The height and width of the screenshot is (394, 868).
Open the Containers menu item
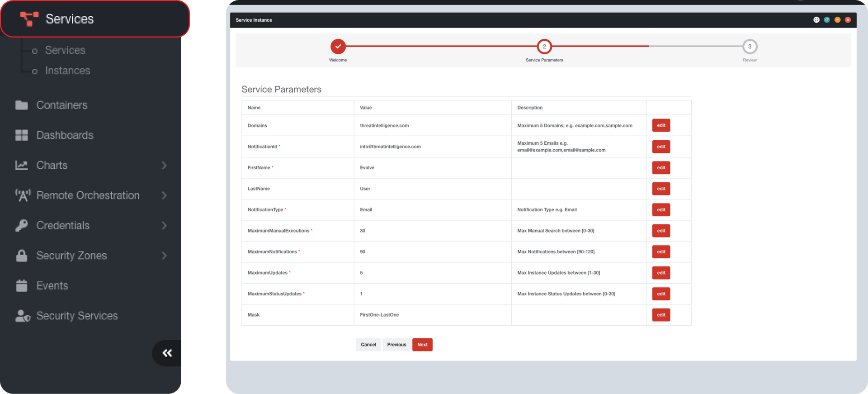[x=62, y=105]
